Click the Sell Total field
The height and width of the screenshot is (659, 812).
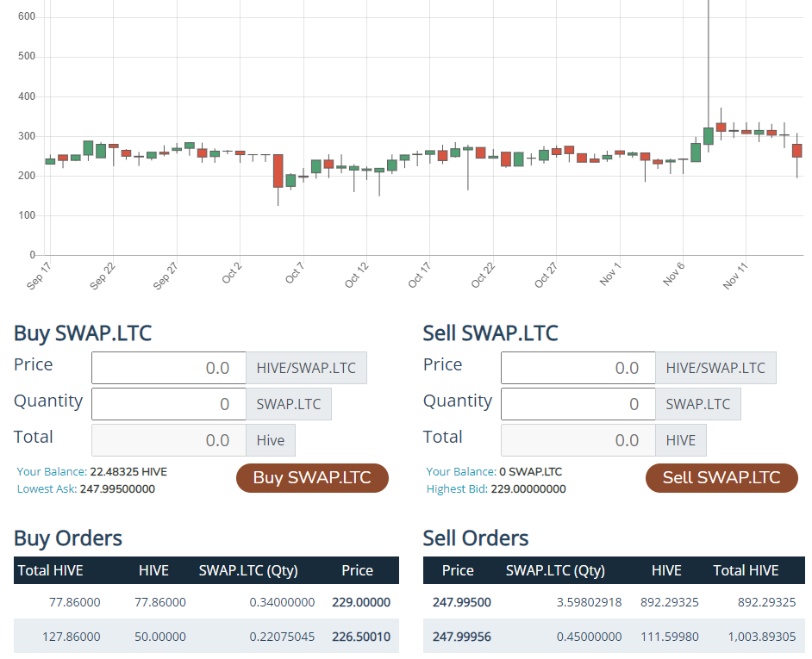coord(578,440)
